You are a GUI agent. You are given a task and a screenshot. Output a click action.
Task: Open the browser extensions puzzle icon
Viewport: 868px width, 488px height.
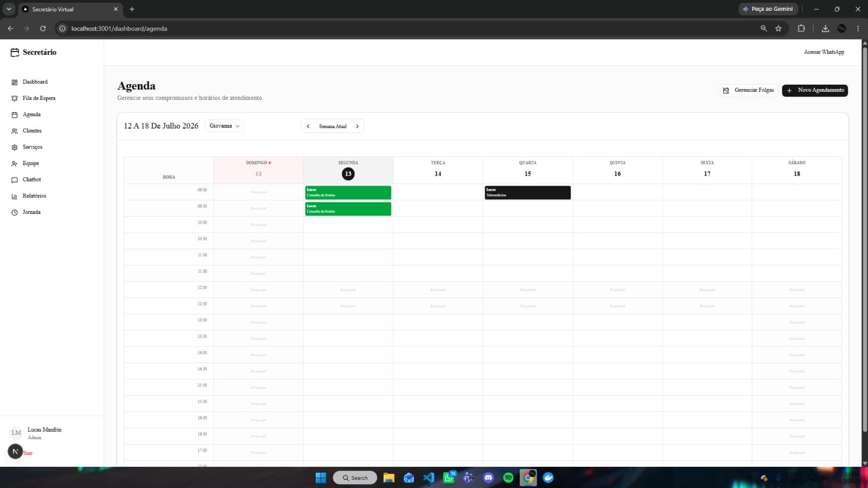[801, 28]
